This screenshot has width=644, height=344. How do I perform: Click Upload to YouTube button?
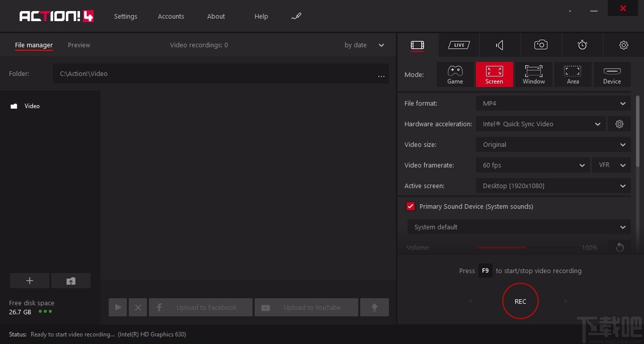pyautogui.click(x=306, y=307)
